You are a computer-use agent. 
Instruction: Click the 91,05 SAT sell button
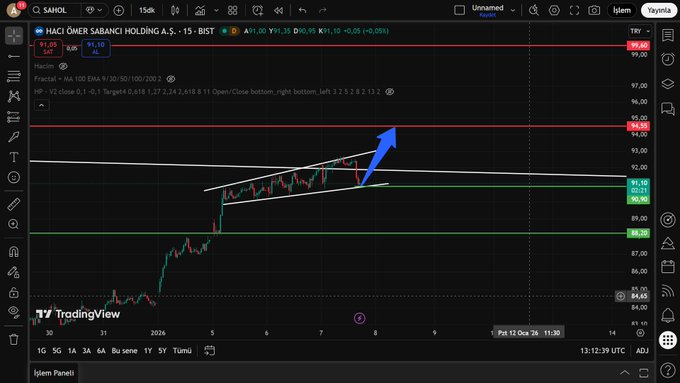[x=48, y=48]
